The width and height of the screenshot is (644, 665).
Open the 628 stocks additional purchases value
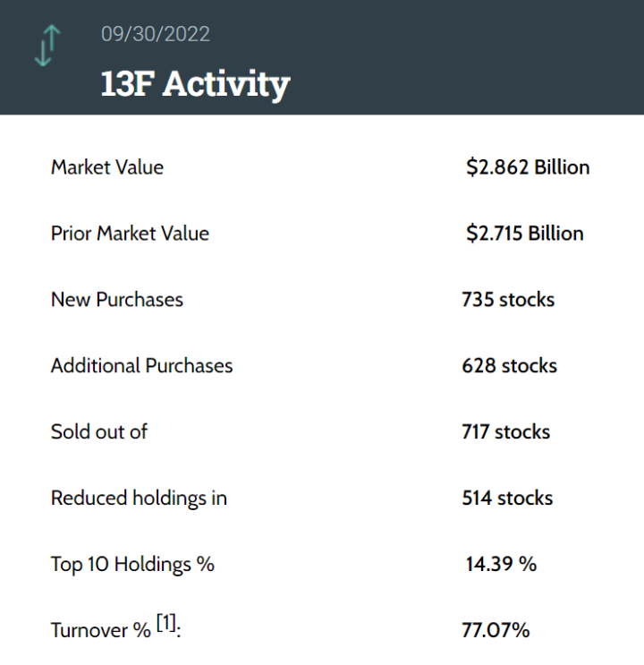509,366
